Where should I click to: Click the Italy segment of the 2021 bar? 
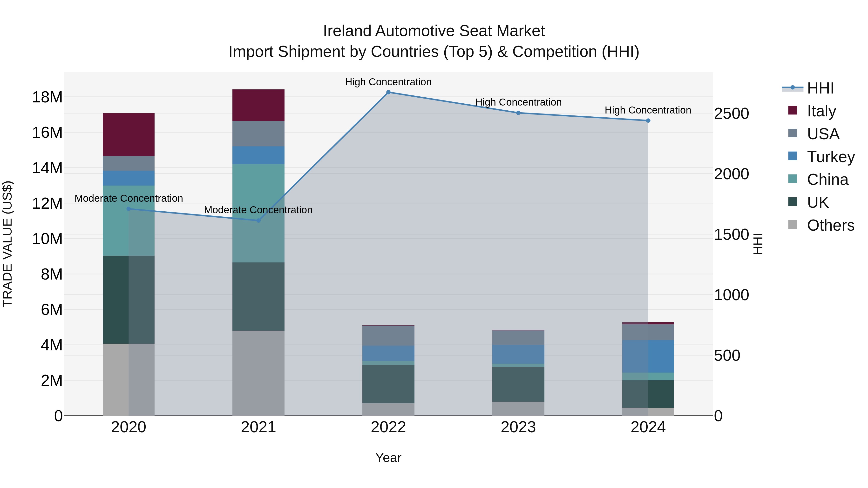(x=258, y=105)
